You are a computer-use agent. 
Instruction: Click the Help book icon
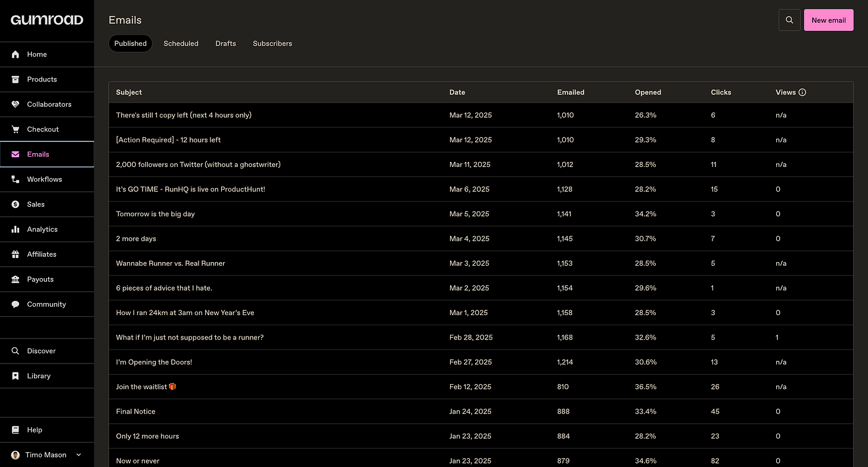click(x=15, y=430)
